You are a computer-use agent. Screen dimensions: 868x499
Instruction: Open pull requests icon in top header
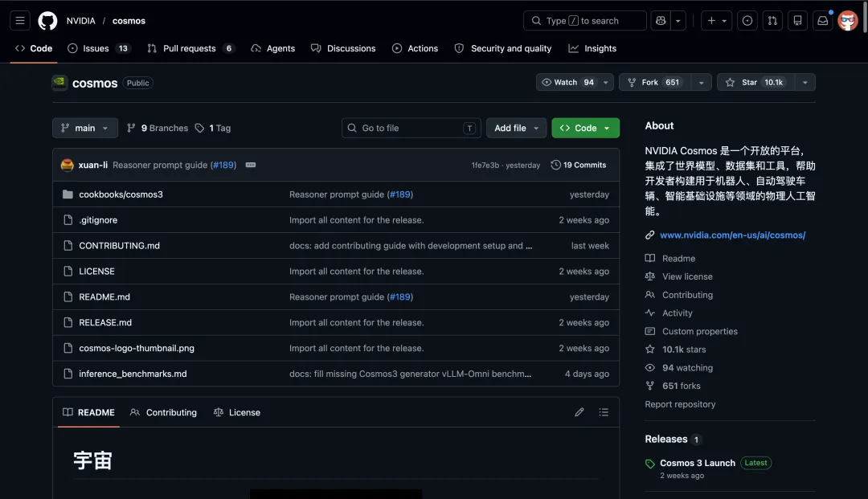pos(772,21)
